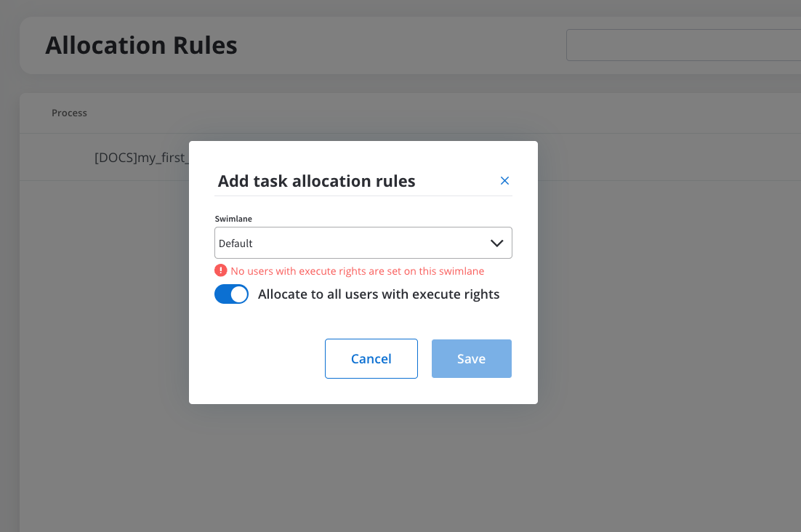Focus the search box beside Allocation Rules
Image resolution: width=801 pixels, height=532 pixels.
(683, 45)
